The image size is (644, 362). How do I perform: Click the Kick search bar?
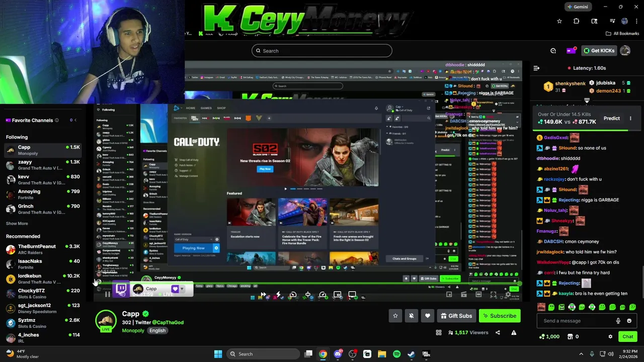point(321,51)
